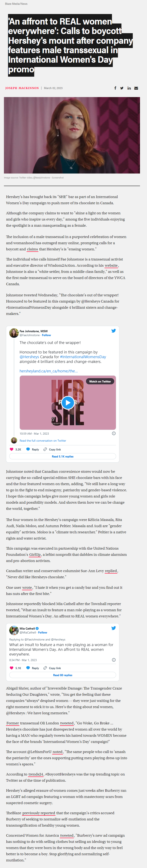The width and height of the screenshot is (147, 868).
Task: Email the article using the envelope icon
Action: tap(136, 88)
